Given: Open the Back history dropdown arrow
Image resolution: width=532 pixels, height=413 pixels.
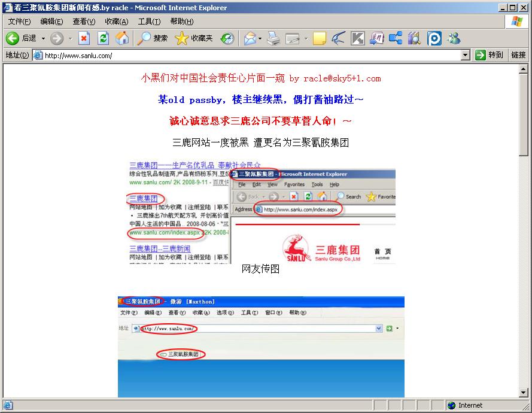Looking at the screenshot, I should pos(43,39).
